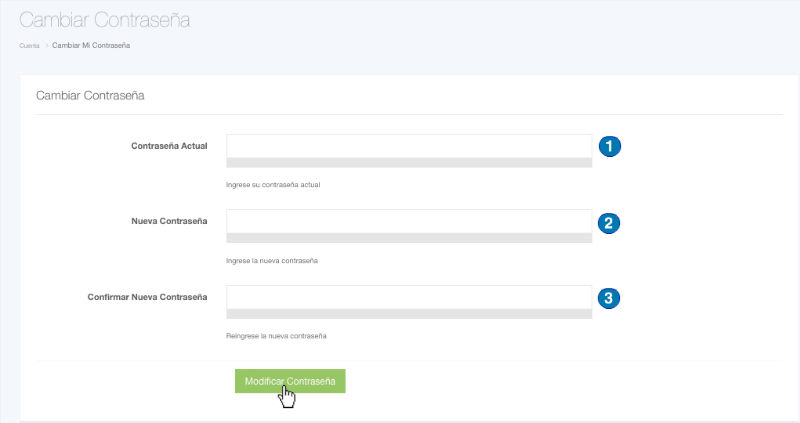
Task: Focus the Contraseña Actual input field
Action: pyautogui.click(x=409, y=145)
